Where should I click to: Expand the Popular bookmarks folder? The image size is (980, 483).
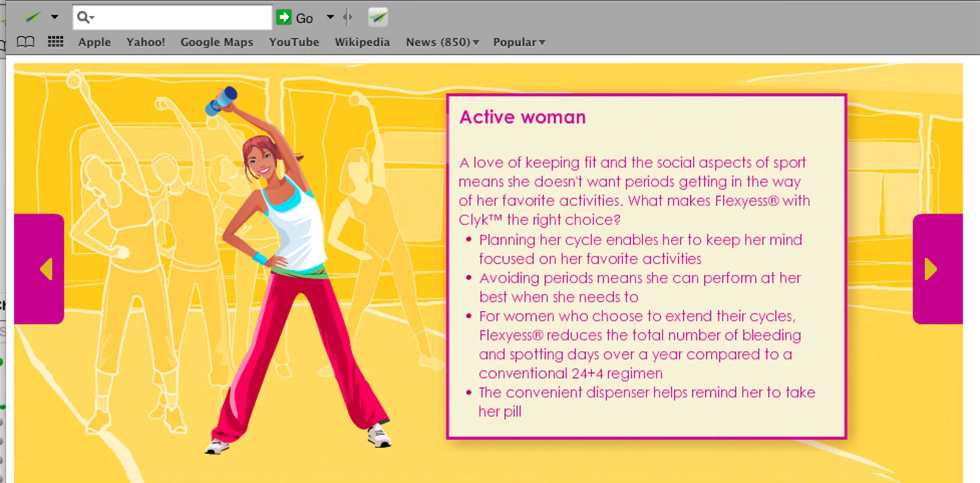pyautogui.click(x=519, y=42)
